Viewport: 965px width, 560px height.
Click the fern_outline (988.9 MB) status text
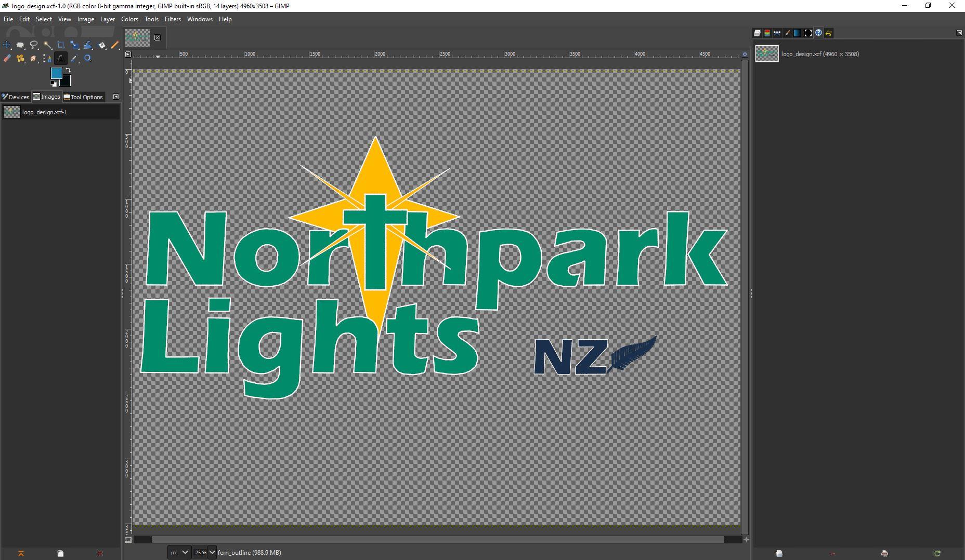[250, 552]
